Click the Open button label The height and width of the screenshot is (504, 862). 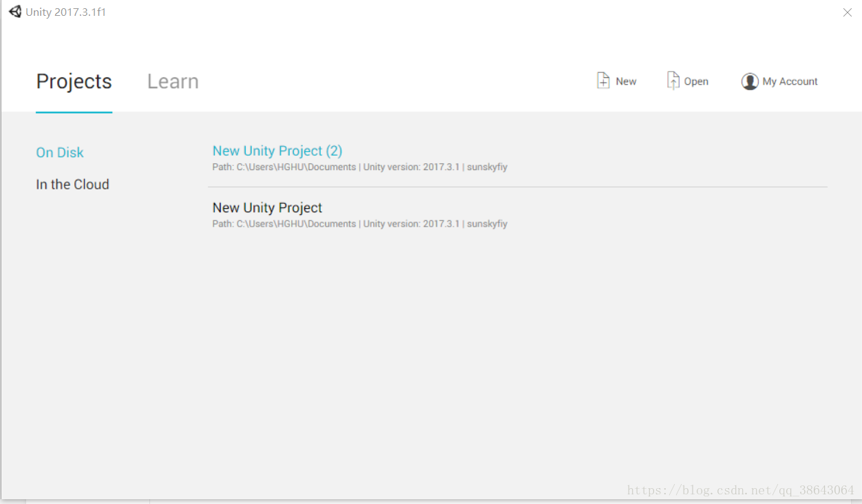click(696, 81)
